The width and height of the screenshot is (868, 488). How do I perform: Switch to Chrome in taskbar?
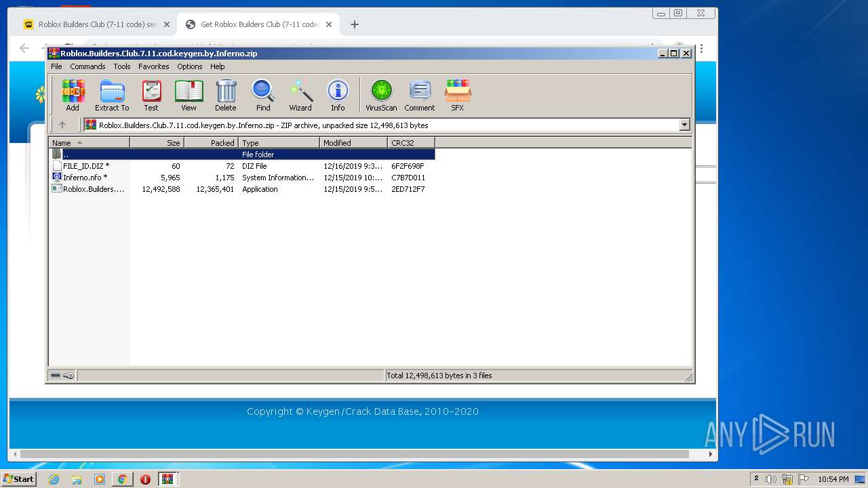pos(122,479)
